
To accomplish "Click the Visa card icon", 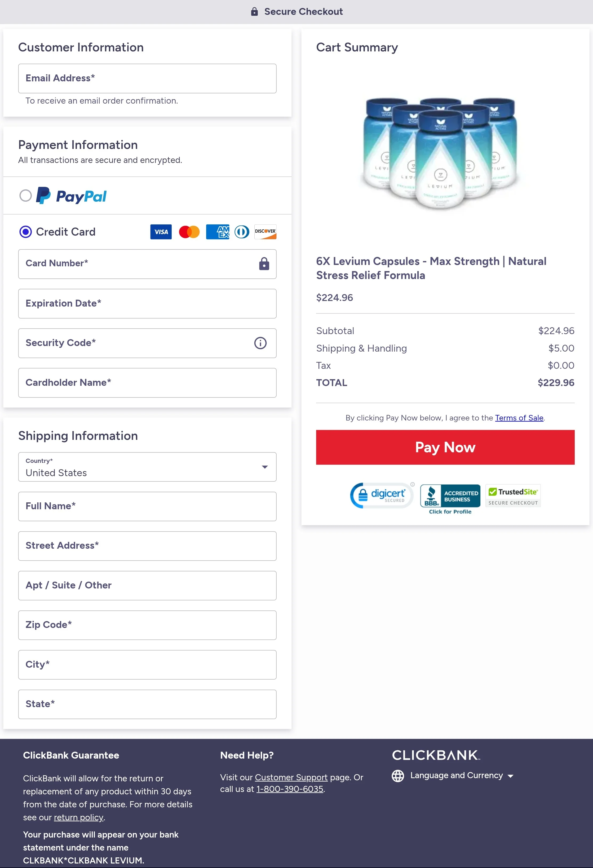I will [161, 232].
